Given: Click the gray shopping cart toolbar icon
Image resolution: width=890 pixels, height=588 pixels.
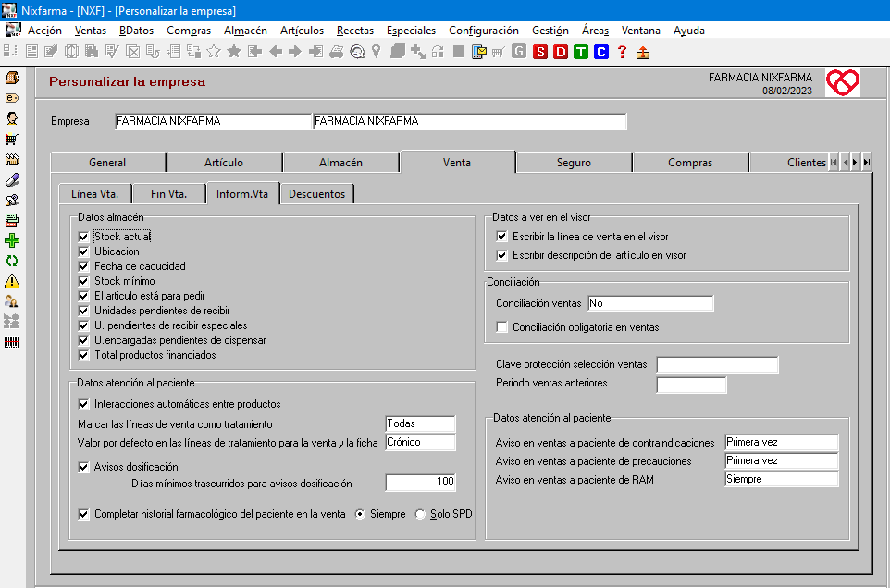Looking at the screenshot, I should [x=499, y=53].
